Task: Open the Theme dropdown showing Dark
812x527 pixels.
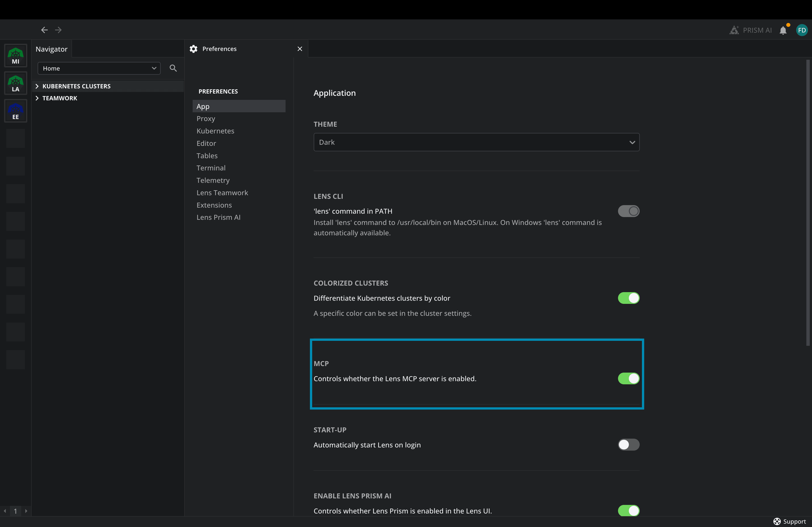Action: click(x=476, y=142)
